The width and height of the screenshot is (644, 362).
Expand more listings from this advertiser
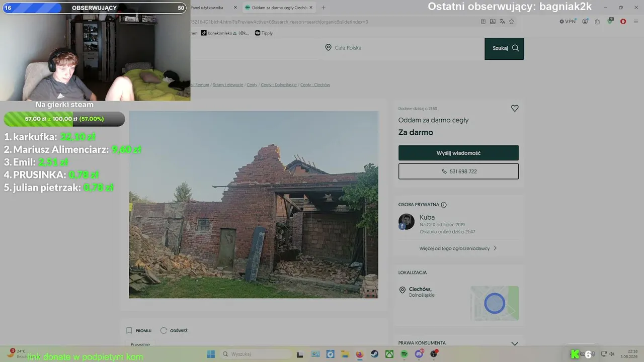(x=458, y=248)
